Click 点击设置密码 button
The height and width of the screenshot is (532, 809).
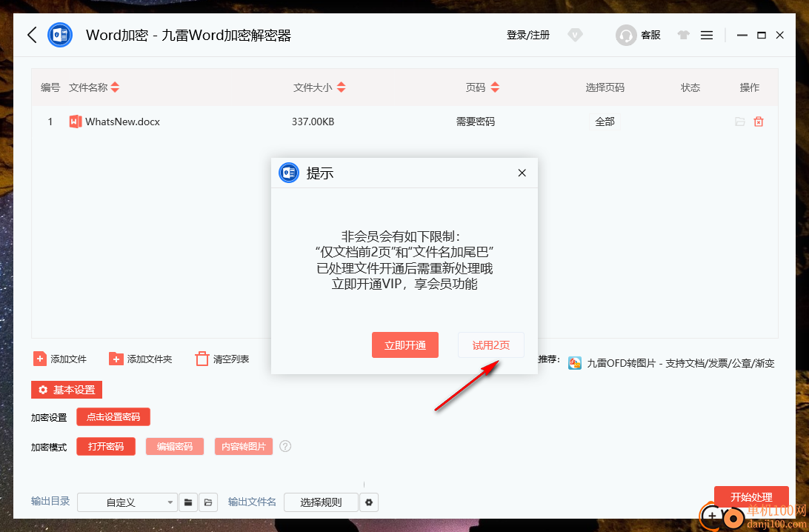[113, 417]
